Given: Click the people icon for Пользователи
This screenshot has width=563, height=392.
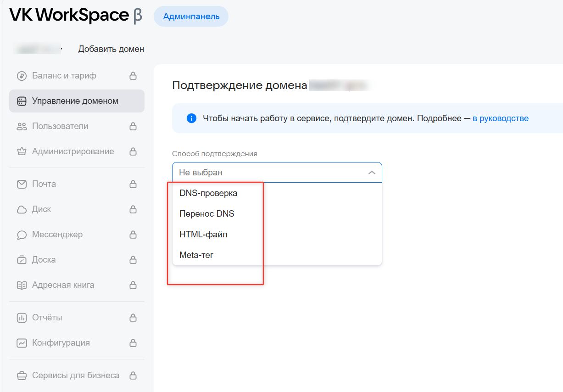Looking at the screenshot, I should pyautogui.click(x=22, y=126).
